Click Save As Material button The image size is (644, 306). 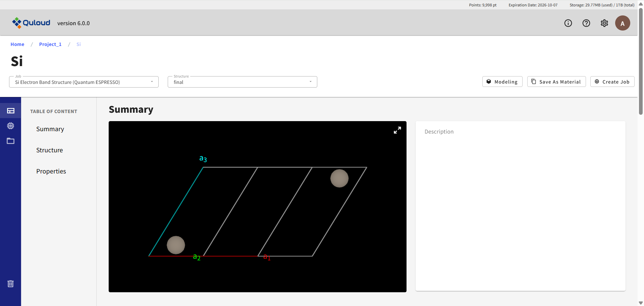coord(556,82)
